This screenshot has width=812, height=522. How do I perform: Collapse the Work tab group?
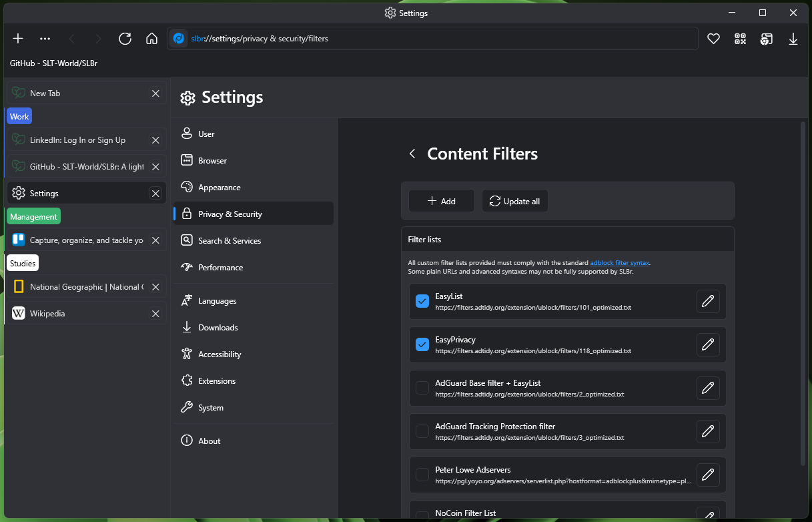click(19, 117)
